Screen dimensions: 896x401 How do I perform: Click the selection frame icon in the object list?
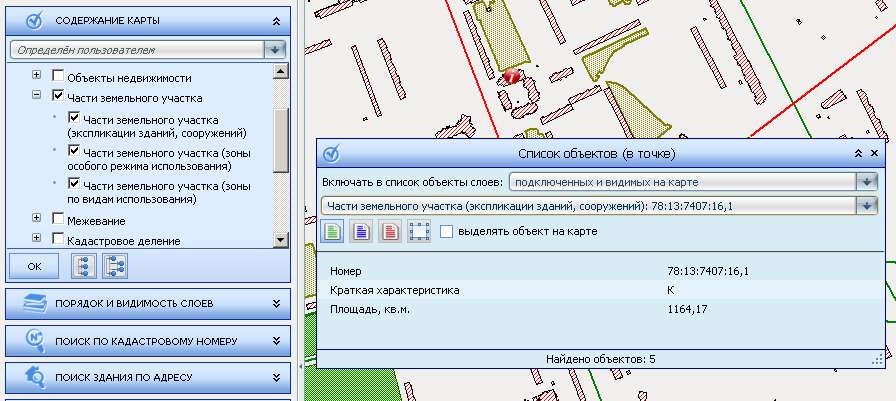coord(419,232)
